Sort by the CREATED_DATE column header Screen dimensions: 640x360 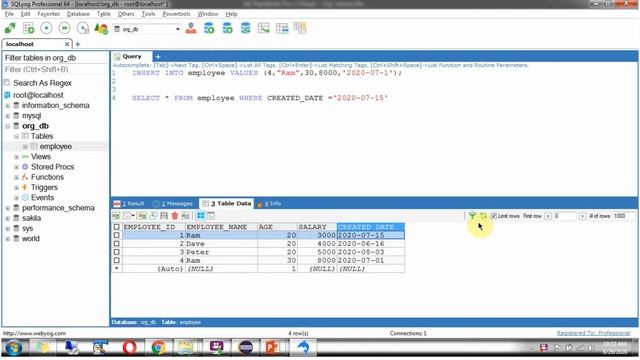click(371, 227)
